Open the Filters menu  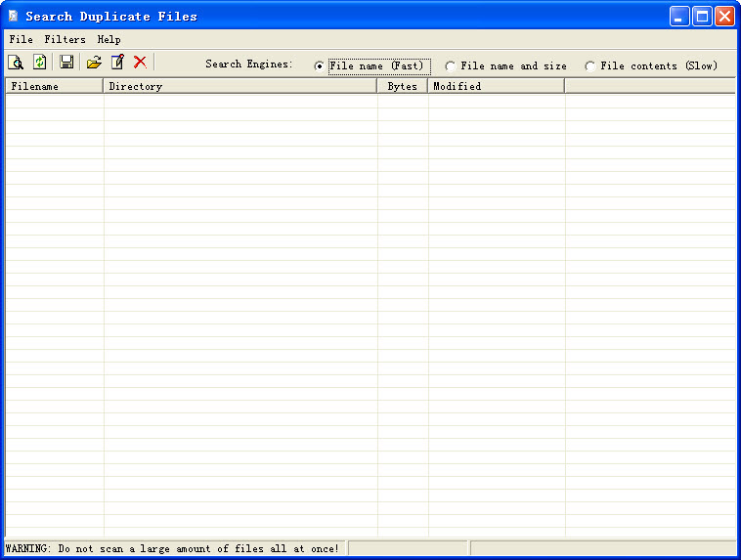pyautogui.click(x=65, y=40)
